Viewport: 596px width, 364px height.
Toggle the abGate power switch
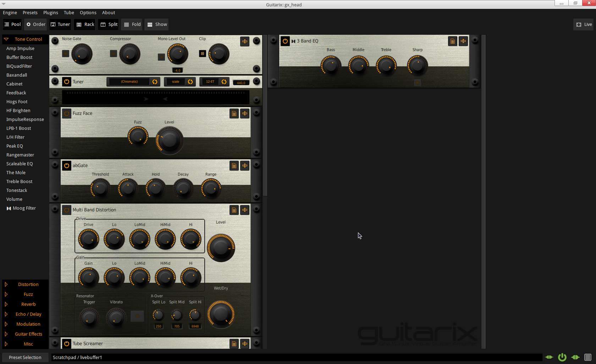66,166
